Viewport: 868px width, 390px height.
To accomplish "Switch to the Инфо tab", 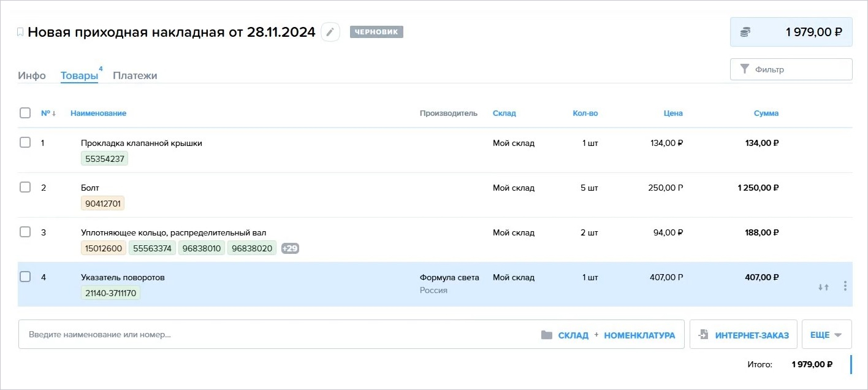I will point(32,75).
